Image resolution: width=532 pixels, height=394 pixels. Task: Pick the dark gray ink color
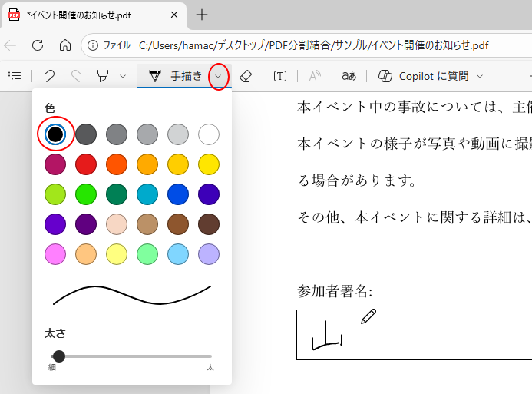[86, 134]
